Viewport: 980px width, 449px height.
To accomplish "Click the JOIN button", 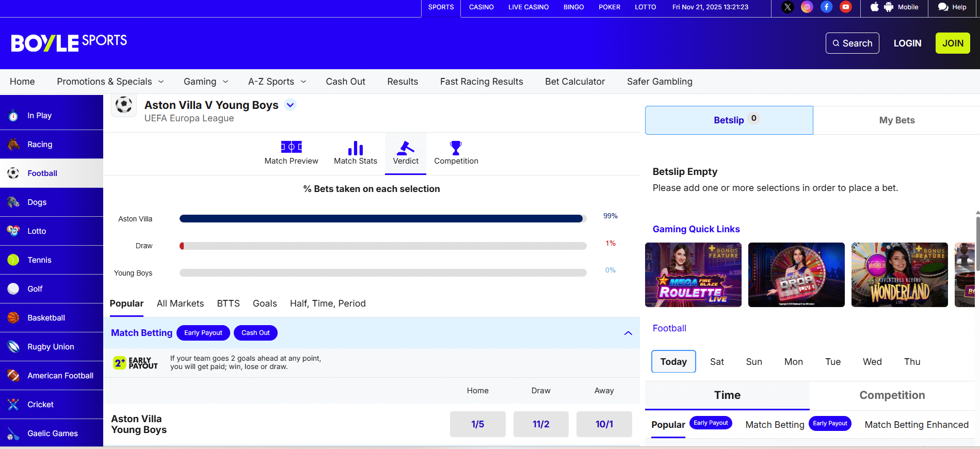I will coord(953,43).
